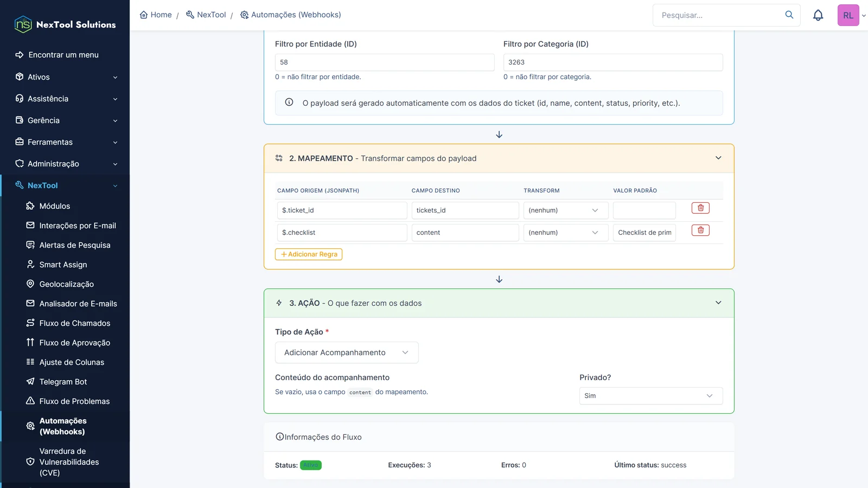
Task: Open the RL user avatar menu
Action: click(x=848, y=15)
